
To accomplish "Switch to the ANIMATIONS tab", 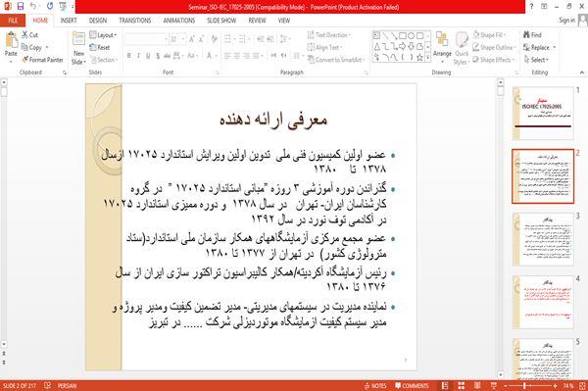I will (179, 21).
